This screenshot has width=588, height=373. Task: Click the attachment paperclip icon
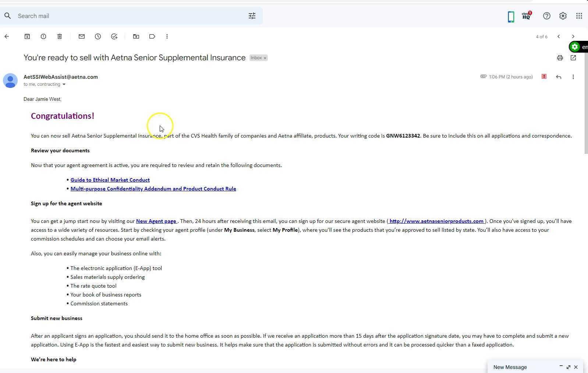click(483, 77)
